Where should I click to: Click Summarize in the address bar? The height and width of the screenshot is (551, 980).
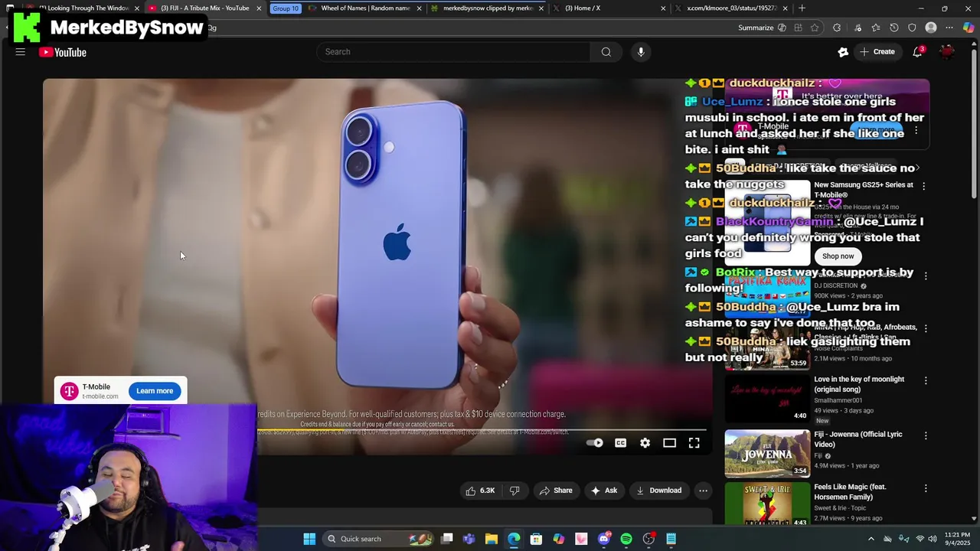point(762,28)
